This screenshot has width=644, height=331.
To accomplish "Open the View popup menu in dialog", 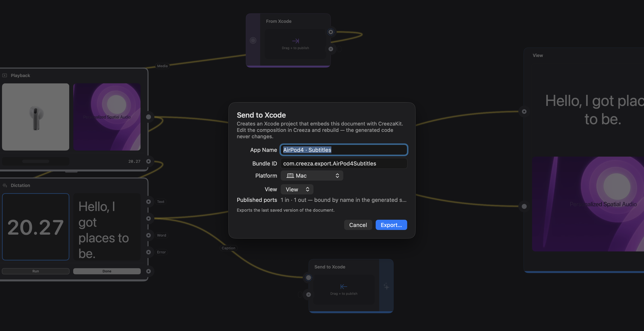I will click(297, 189).
